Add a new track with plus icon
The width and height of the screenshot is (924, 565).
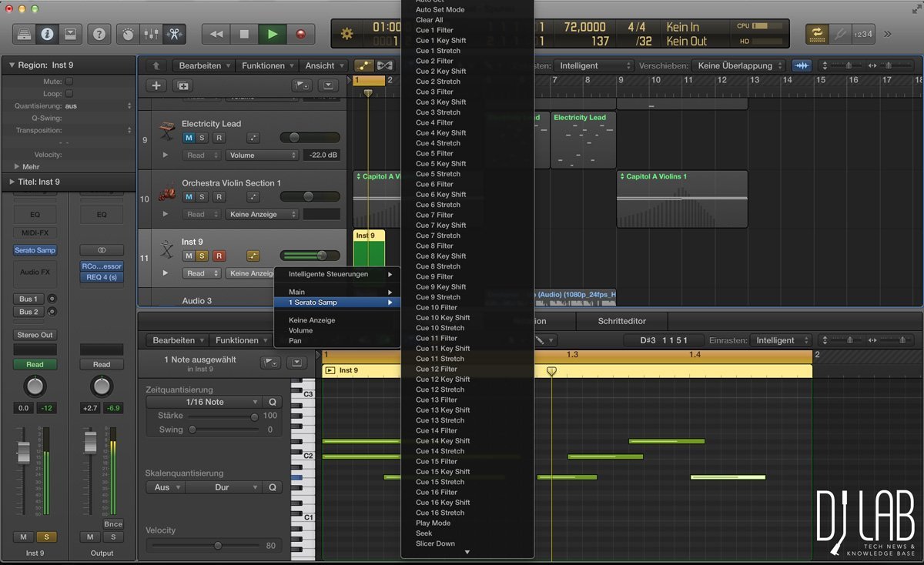pyautogui.click(x=156, y=86)
